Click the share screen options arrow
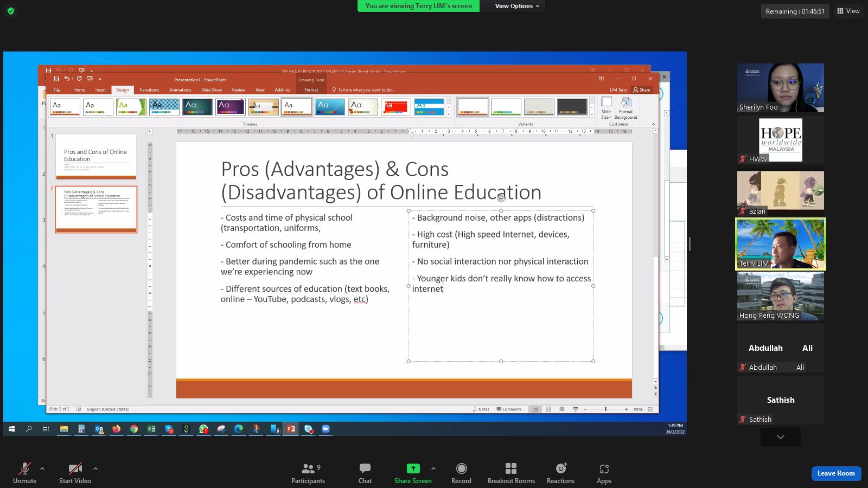The width and height of the screenshot is (868, 488). [x=433, y=468]
